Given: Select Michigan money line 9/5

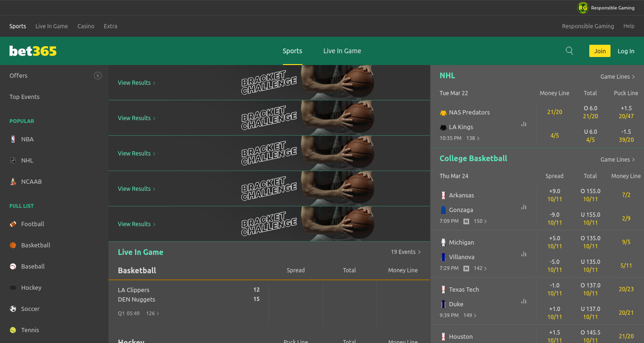Looking at the screenshot, I should [x=626, y=242].
